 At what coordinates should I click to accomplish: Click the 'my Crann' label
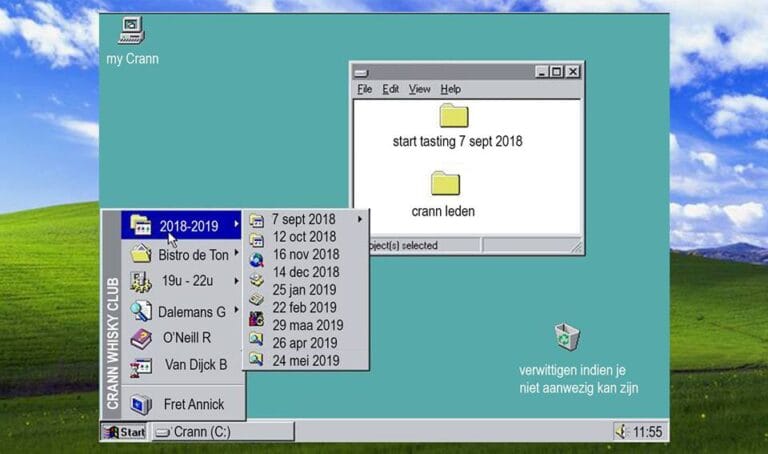(x=133, y=59)
